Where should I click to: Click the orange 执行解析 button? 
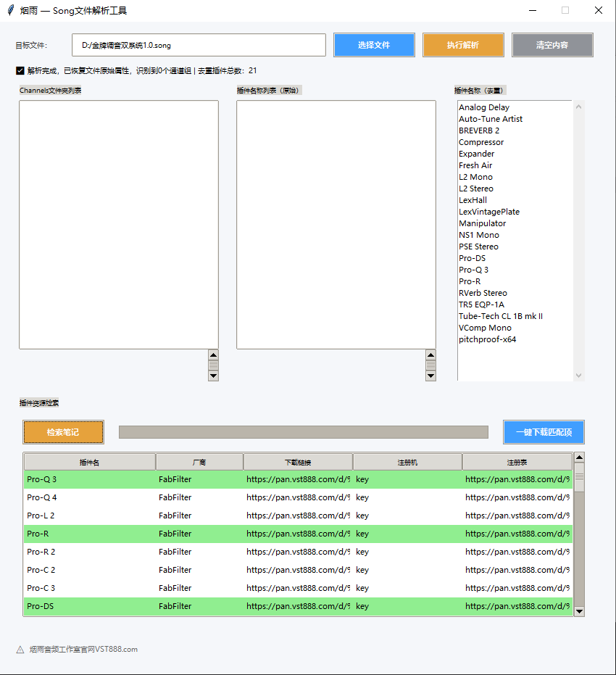coord(462,45)
